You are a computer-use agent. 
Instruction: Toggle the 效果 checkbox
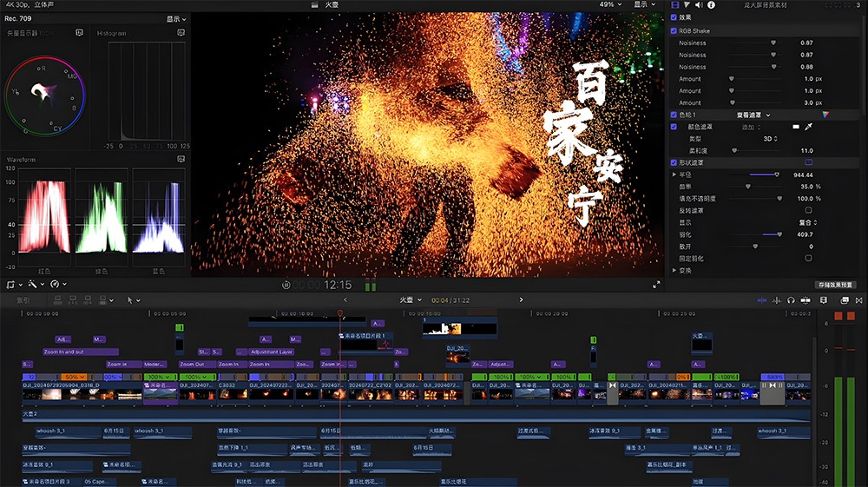674,17
